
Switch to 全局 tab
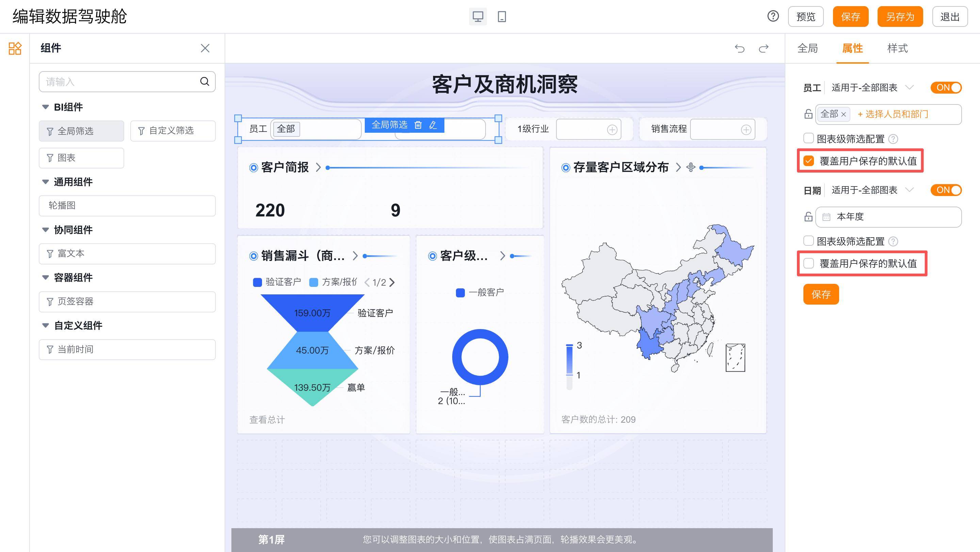[x=807, y=48]
